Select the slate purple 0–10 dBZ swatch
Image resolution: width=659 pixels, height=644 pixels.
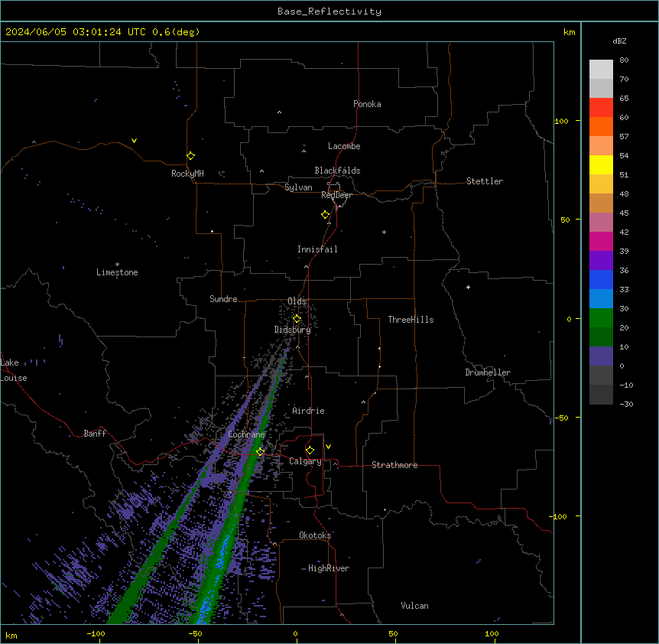[601, 356]
